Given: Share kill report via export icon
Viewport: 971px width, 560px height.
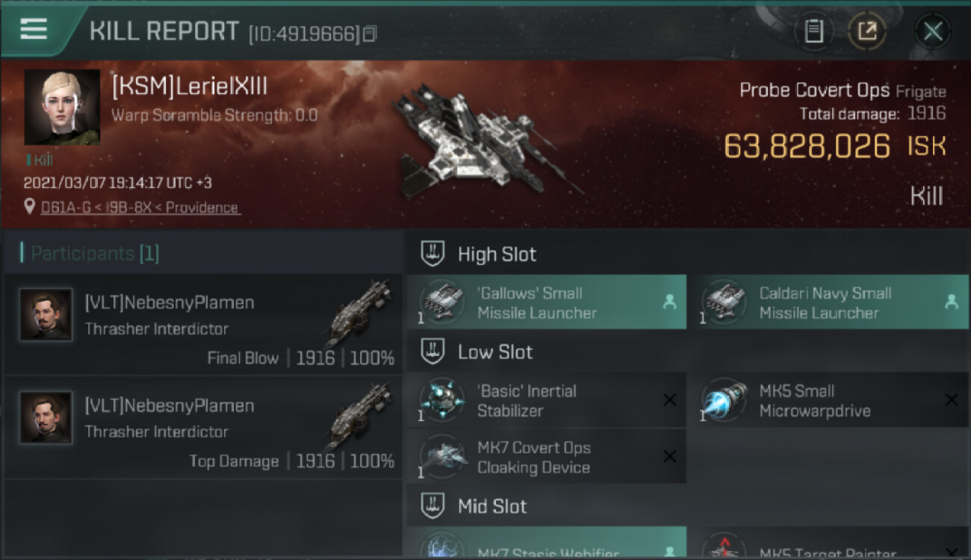Looking at the screenshot, I should coord(867,31).
